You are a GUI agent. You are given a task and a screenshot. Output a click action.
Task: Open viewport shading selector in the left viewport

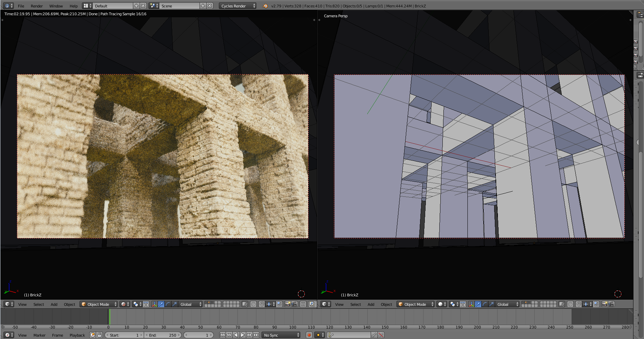coord(125,304)
